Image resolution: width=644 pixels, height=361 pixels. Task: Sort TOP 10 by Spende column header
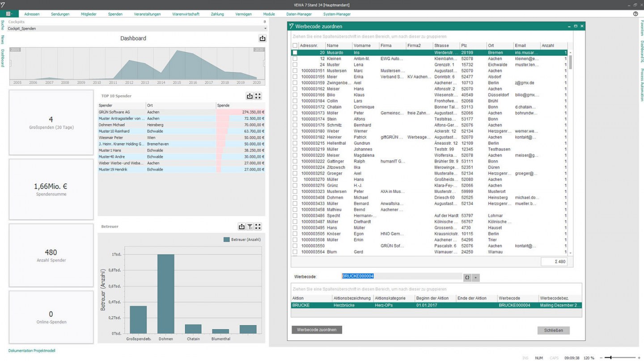tap(241, 105)
